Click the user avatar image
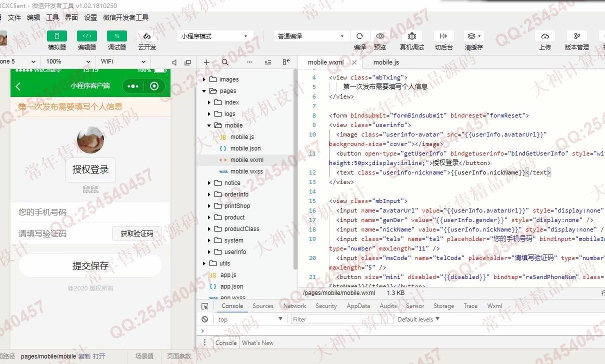This screenshot has width=605, height=364. pyautogui.click(x=90, y=139)
